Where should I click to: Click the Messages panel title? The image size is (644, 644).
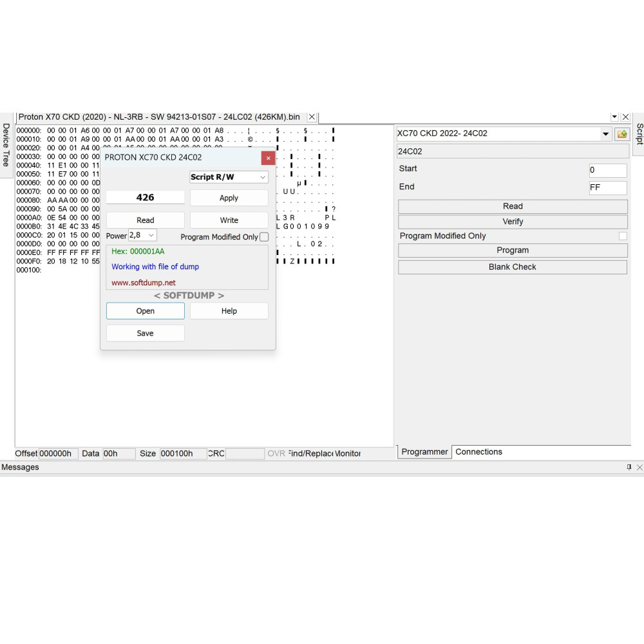pyautogui.click(x=20, y=468)
